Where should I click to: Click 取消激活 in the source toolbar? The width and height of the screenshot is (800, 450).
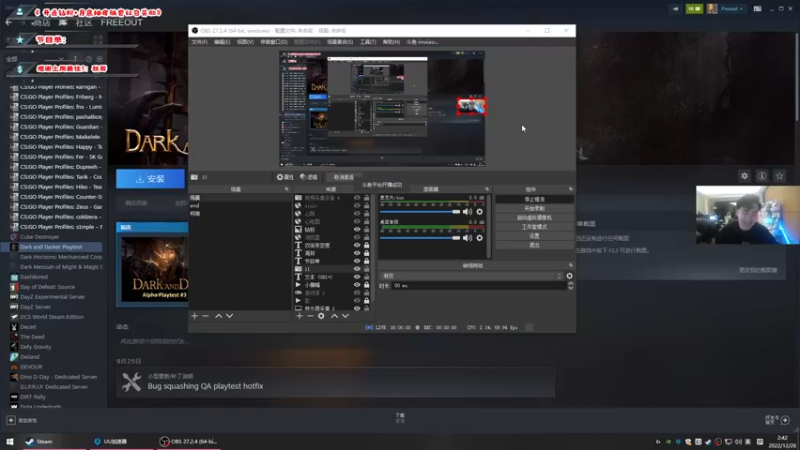point(343,177)
